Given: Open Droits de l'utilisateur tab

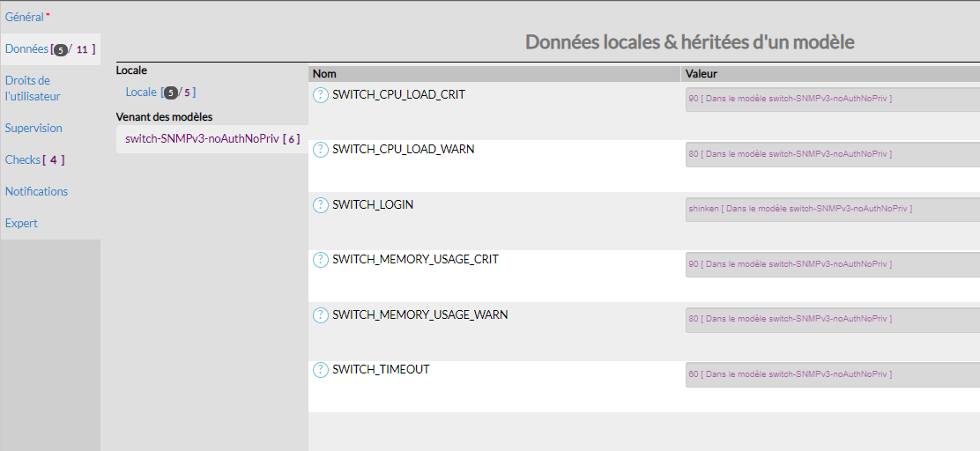Looking at the screenshot, I should [x=33, y=88].
